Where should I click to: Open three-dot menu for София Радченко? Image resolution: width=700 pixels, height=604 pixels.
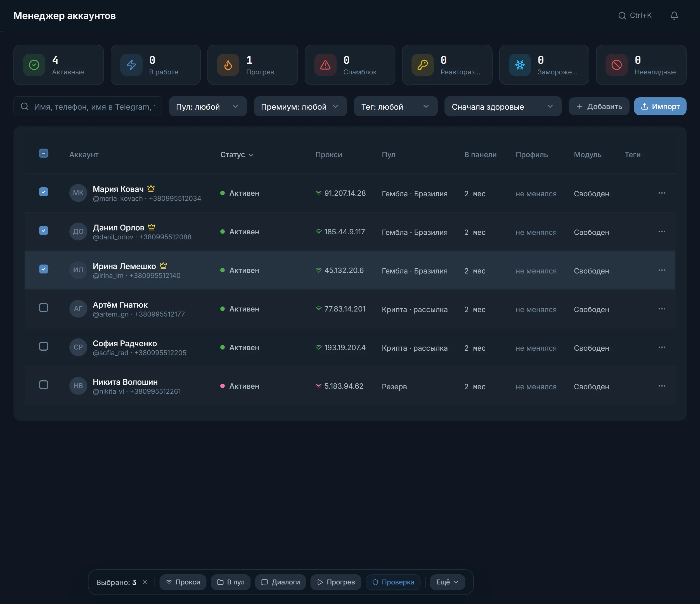point(662,347)
